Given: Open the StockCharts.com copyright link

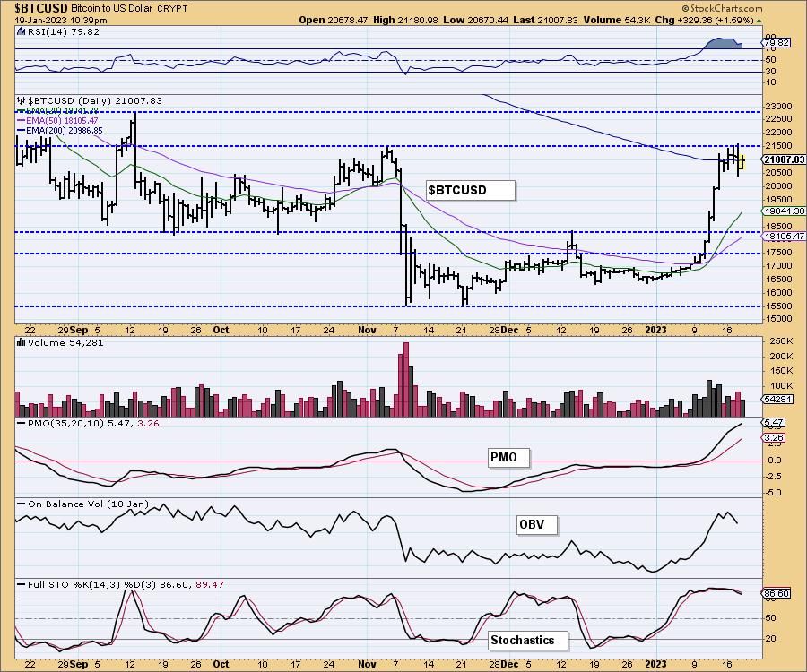Looking at the screenshot, I should point(722,8).
